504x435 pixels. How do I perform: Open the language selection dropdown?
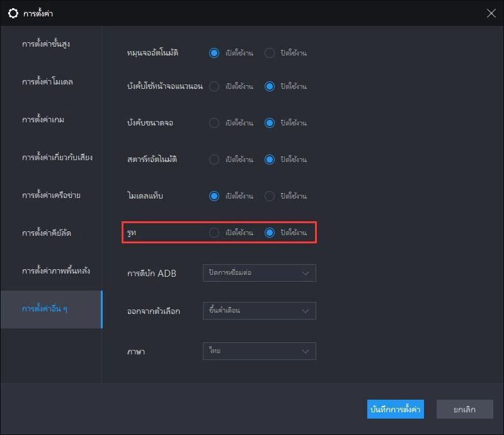[x=259, y=351]
